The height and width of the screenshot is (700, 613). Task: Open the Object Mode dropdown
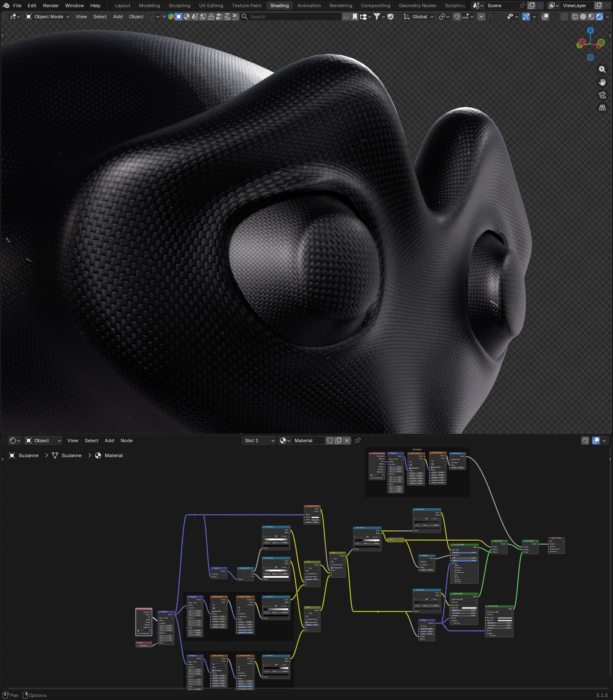[47, 17]
